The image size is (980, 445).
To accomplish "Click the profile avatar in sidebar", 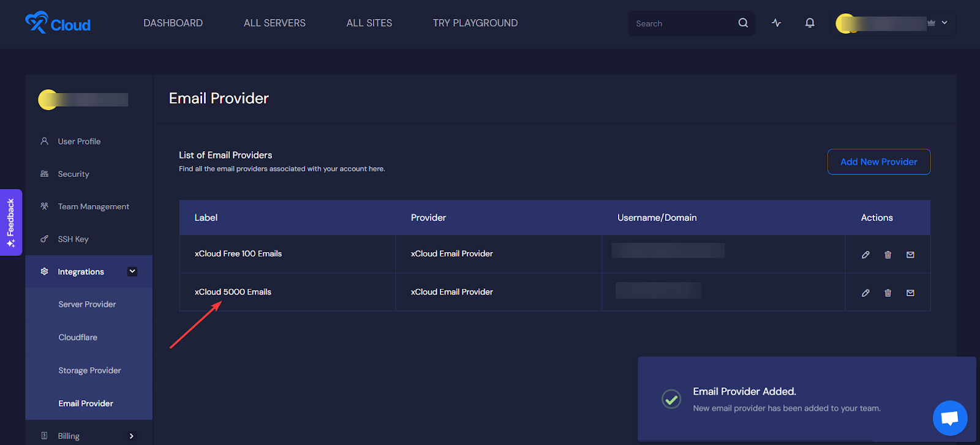I will [x=48, y=99].
